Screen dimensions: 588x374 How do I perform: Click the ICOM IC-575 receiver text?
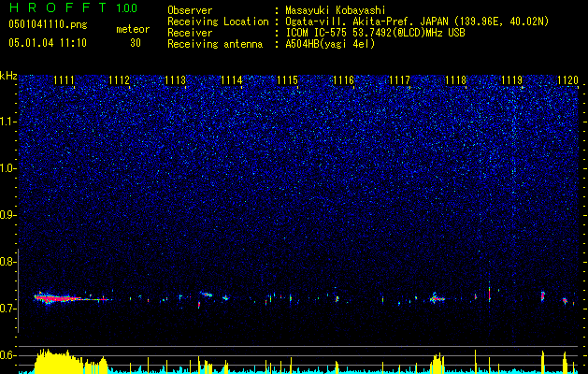pyautogui.click(x=375, y=33)
